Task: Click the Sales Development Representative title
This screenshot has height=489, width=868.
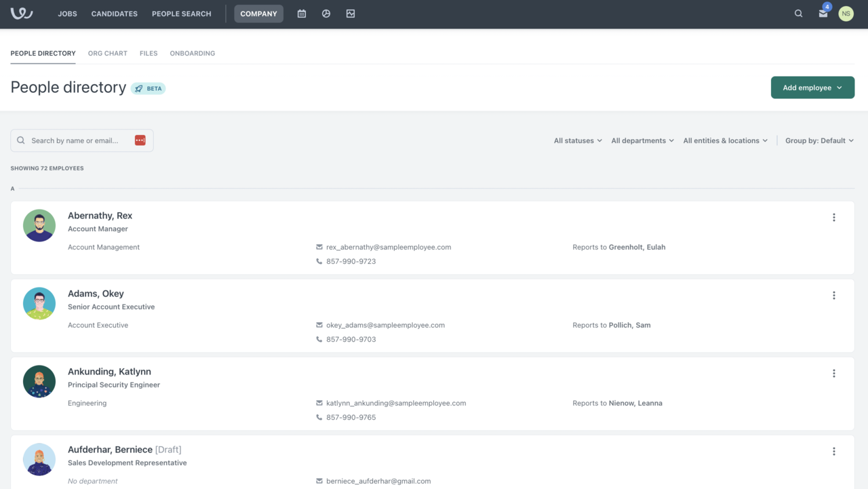Action: coord(127,463)
